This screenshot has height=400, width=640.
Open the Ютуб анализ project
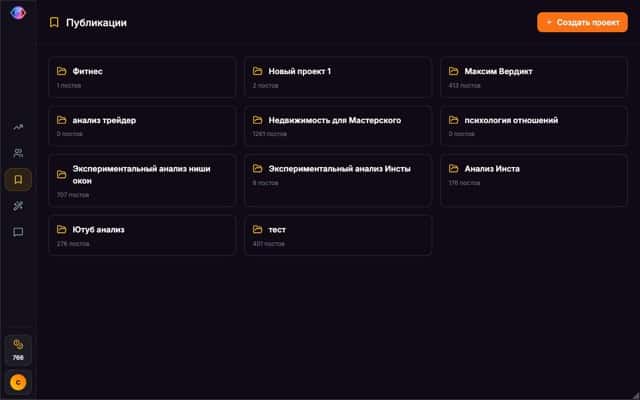[x=142, y=235]
